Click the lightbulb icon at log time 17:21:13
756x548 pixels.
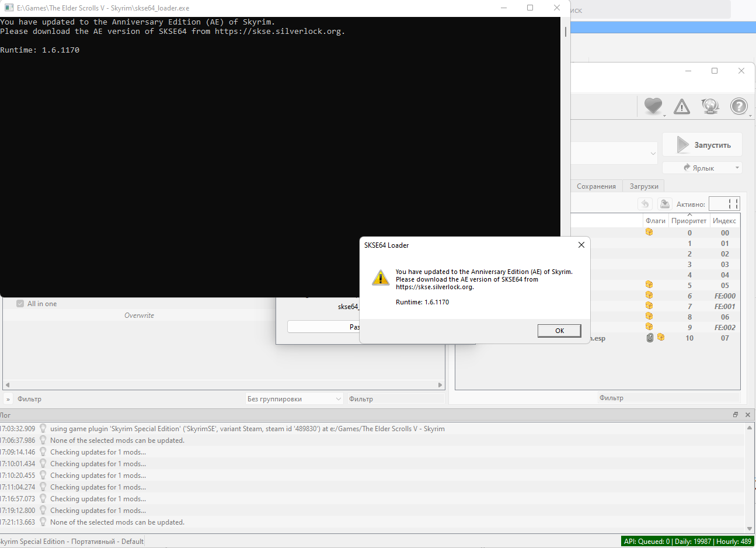coord(43,522)
